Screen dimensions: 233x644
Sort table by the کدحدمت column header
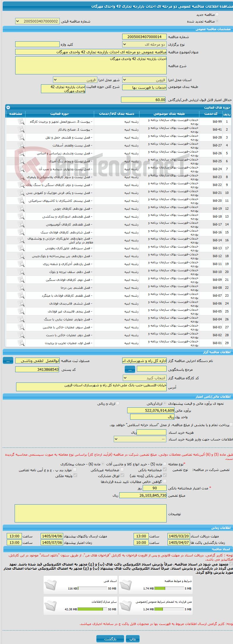coord(211,114)
